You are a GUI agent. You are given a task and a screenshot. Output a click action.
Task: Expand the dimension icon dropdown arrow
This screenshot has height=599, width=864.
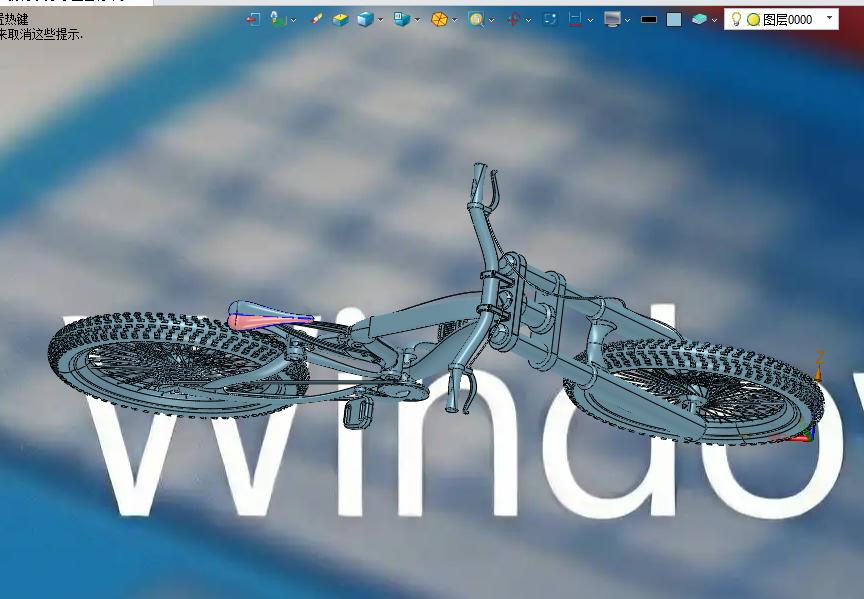click(590, 20)
